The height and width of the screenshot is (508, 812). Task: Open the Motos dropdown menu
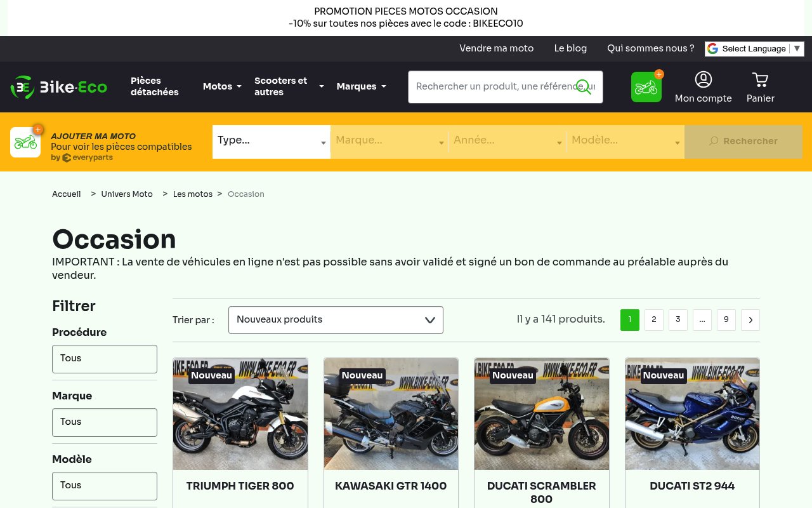(222, 86)
